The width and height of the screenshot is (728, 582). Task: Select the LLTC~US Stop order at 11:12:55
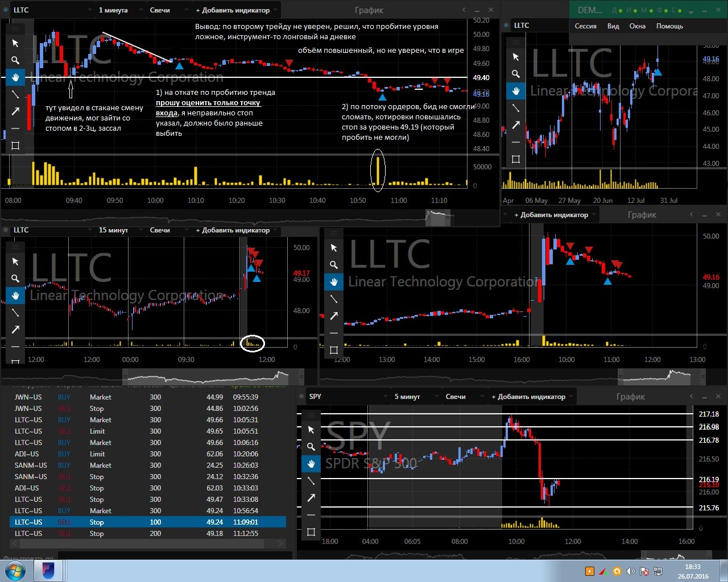pos(148,534)
